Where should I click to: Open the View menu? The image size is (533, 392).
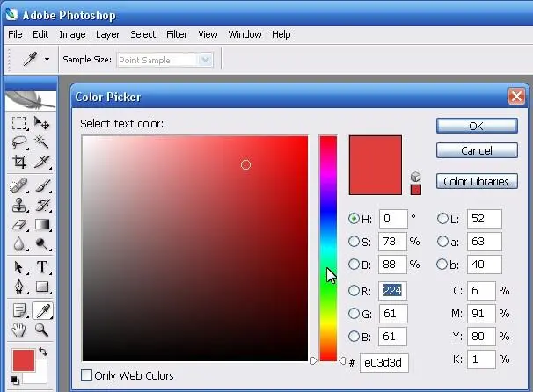click(208, 34)
